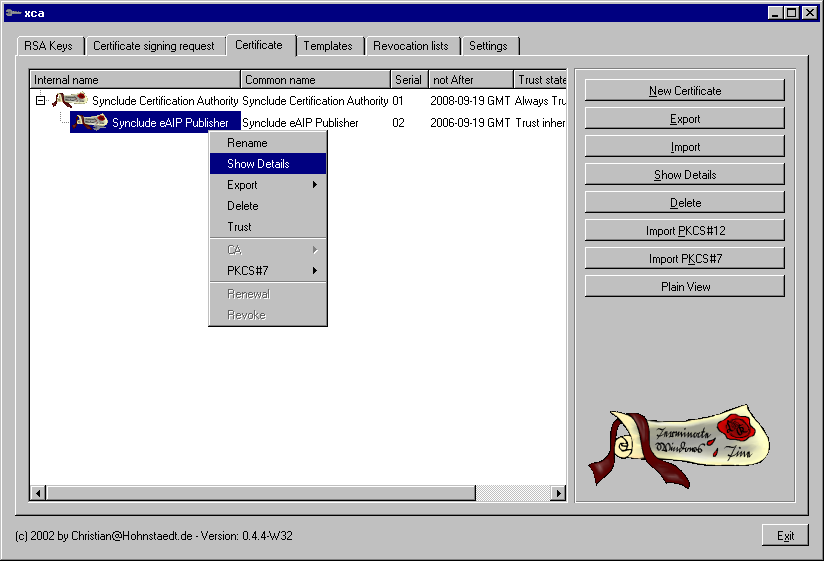
Task: Click the Import PKCS#12 button
Action: click(685, 231)
